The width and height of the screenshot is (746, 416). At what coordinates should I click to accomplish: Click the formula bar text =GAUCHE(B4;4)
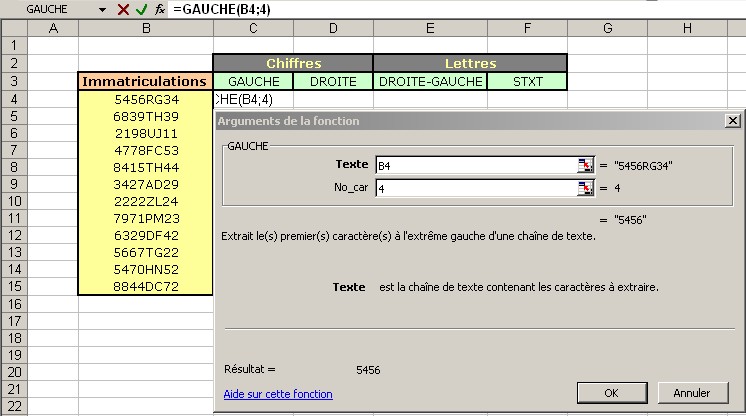click(220, 9)
